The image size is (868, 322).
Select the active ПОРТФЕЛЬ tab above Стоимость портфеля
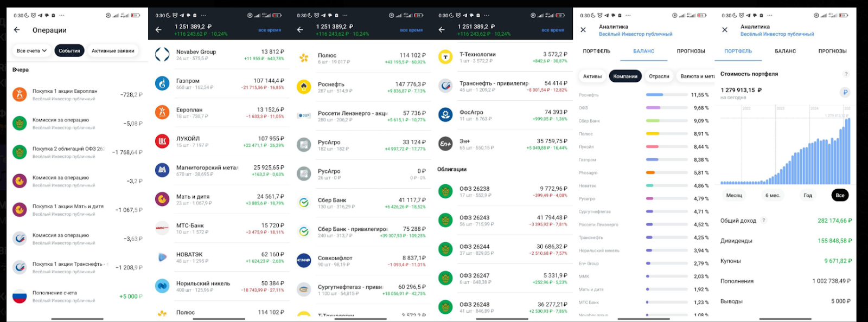click(x=738, y=51)
